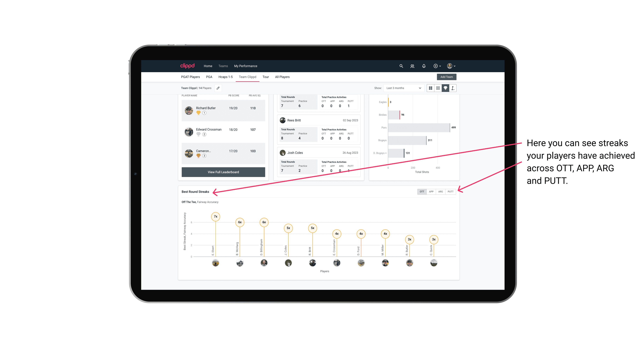
Task: Select the Team Clippd tab
Action: pyautogui.click(x=248, y=77)
